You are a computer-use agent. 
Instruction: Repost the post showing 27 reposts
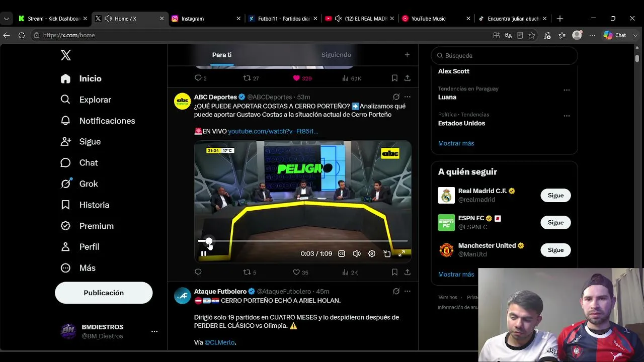[251, 78]
